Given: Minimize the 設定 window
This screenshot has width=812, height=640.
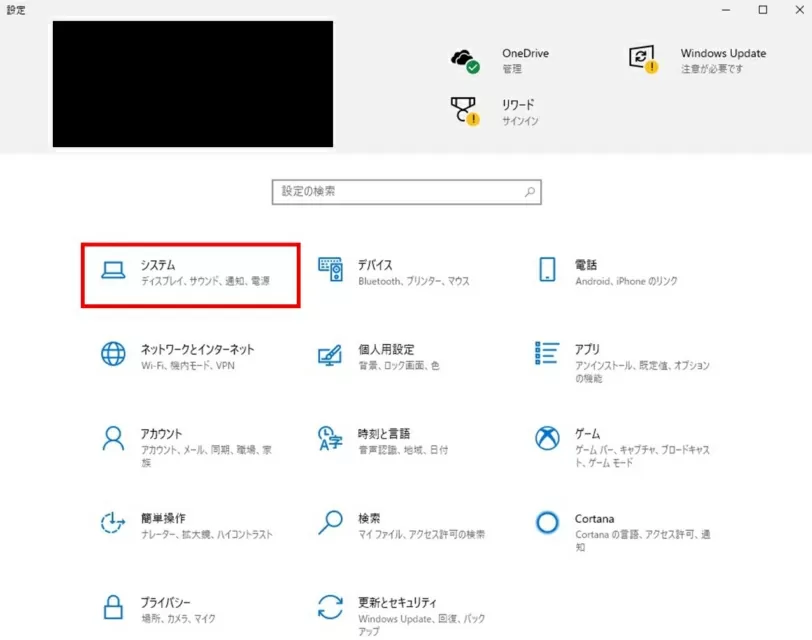Looking at the screenshot, I should tap(726, 10).
